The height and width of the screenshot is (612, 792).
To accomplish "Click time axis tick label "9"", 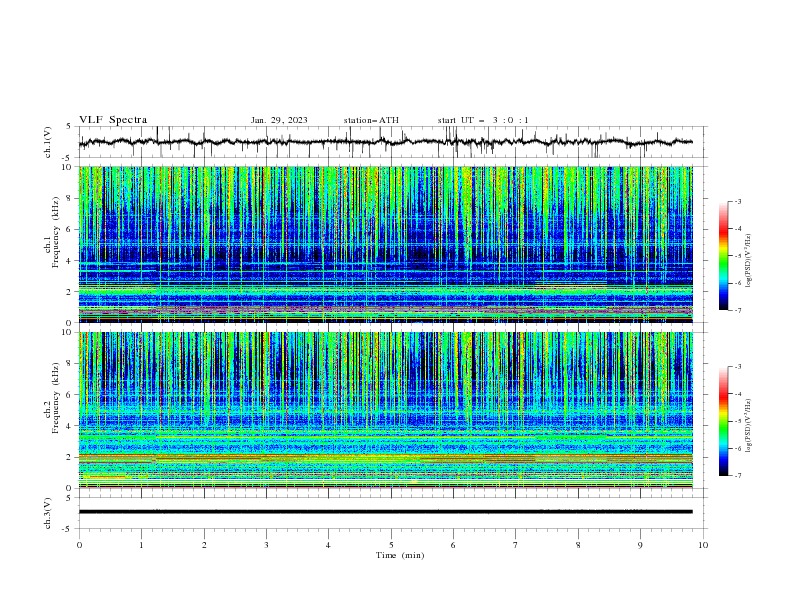I will [x=640, y=545].
